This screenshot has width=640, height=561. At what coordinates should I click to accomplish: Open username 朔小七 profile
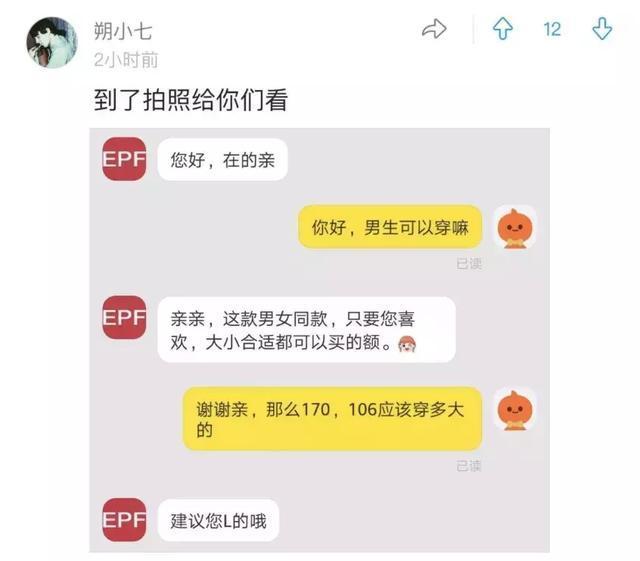pos(123,31)
